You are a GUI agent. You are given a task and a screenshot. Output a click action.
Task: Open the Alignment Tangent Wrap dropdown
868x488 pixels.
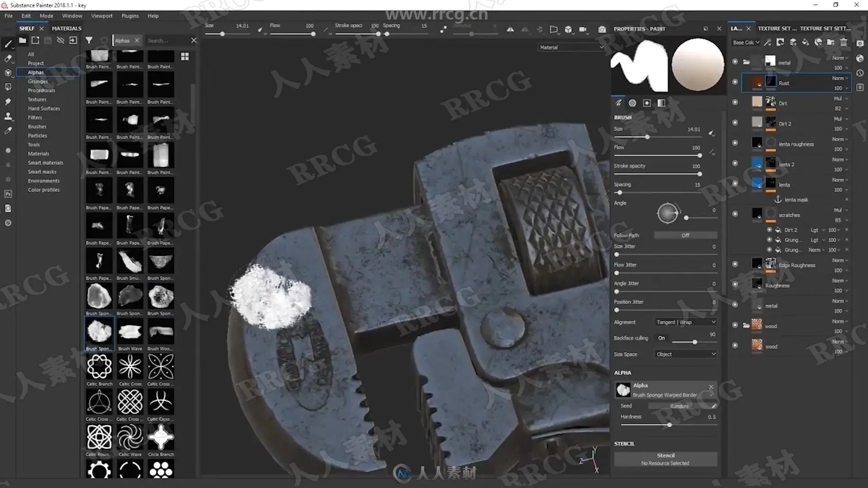pyautogui.click(x=685, y=322)
